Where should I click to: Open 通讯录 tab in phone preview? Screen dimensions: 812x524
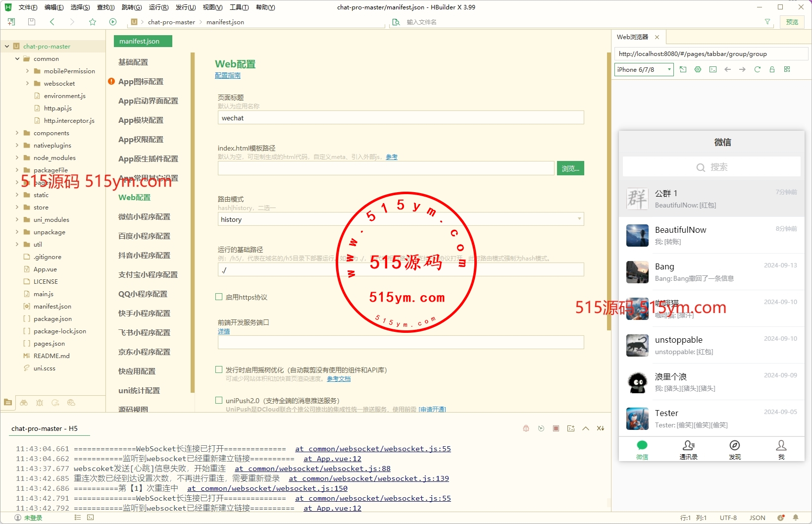pyautogui.click(x=688, y=450)
